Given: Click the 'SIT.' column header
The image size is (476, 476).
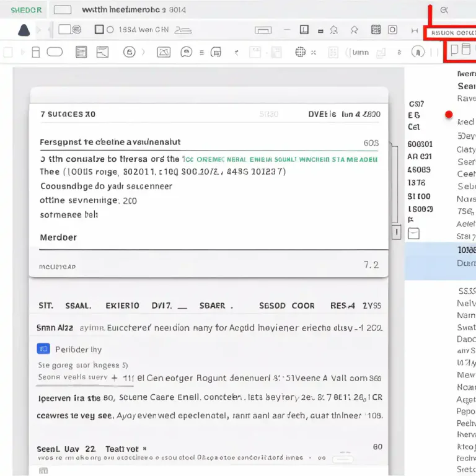Looking at the screenshot, I should coord(46,306).
